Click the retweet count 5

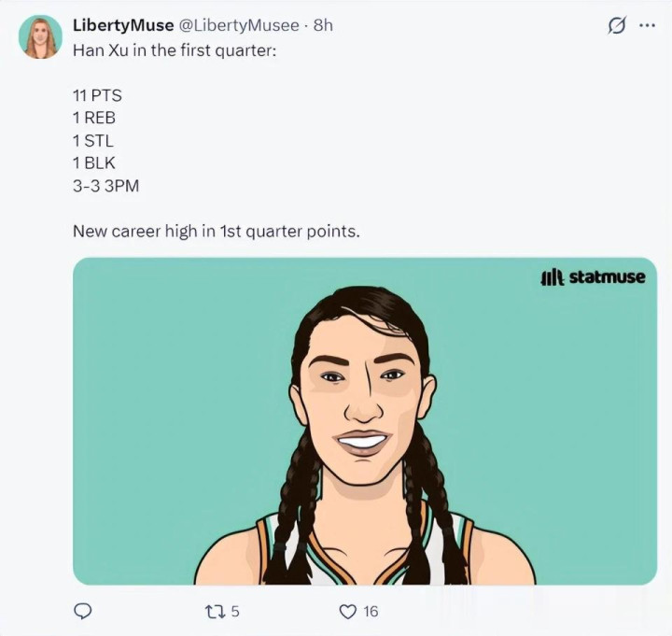[235, 611]
